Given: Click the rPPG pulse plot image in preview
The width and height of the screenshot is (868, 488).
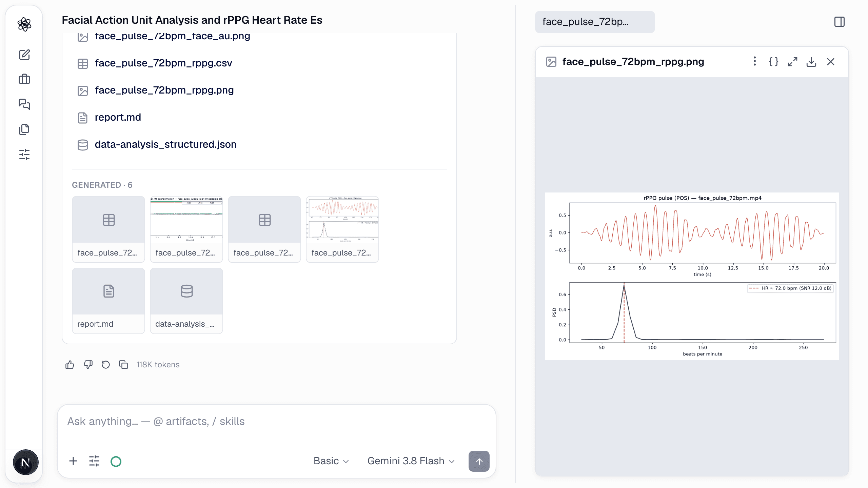Looking at the screenshot, I should (692, 276).
